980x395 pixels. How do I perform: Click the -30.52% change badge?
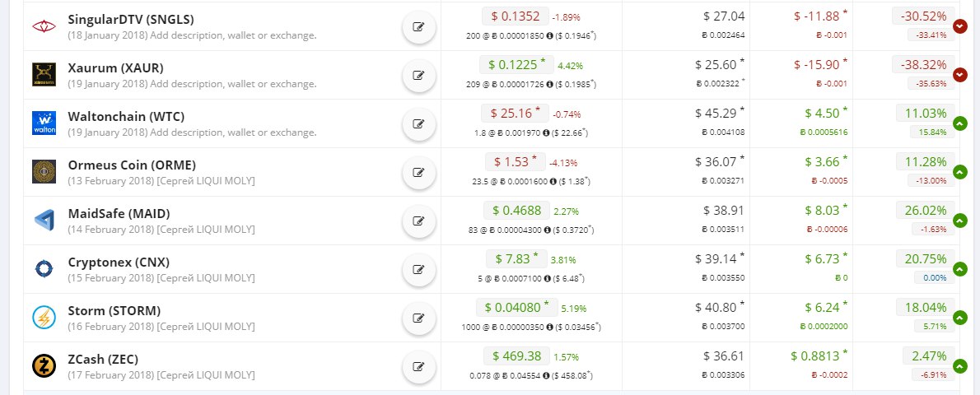point(924,16)
